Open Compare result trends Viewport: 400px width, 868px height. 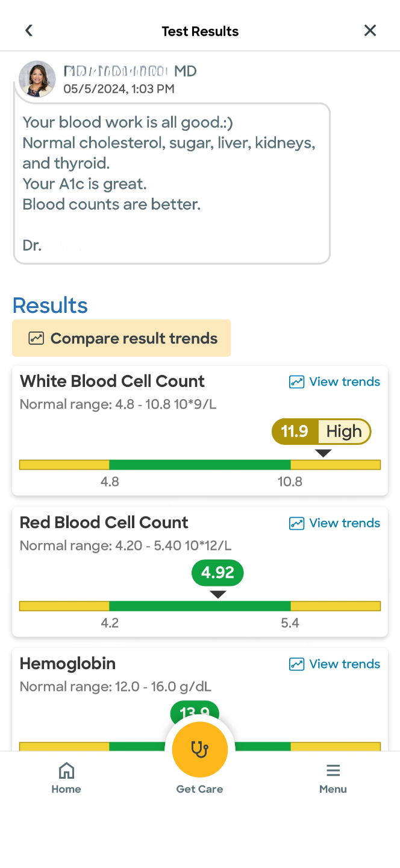click(122, 338)
